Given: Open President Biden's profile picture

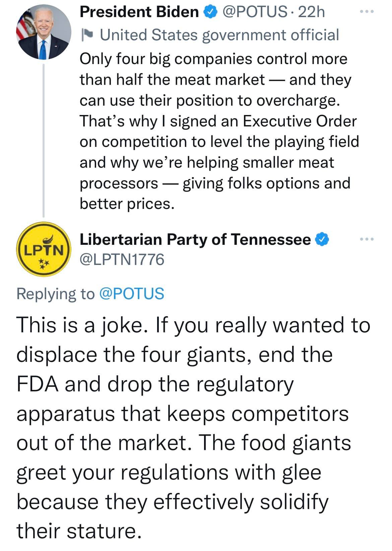Looking at the screenshot, I should 44,32.
